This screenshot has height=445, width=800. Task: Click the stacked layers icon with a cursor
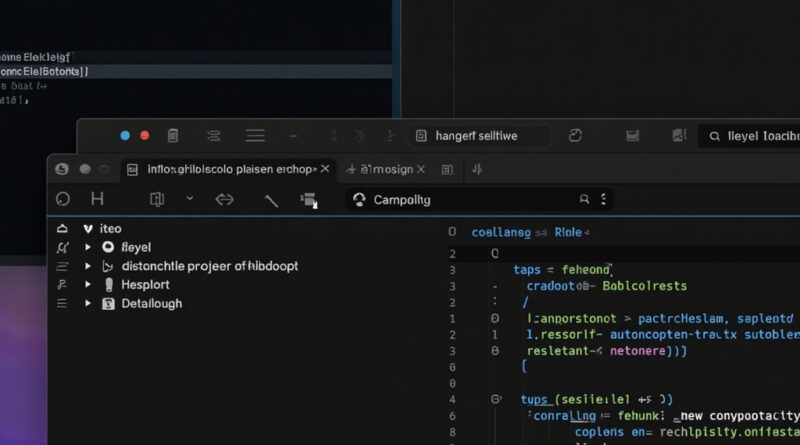(x=309, y=200)
